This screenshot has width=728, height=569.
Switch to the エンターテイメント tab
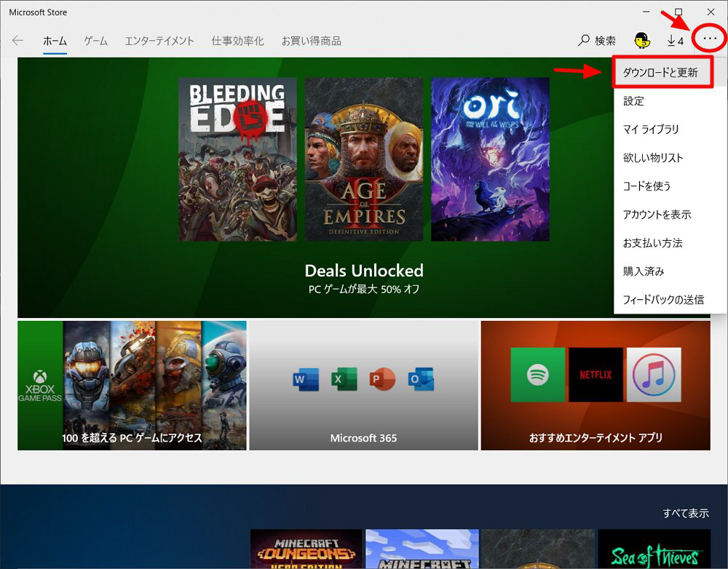(x=159, y=41)
